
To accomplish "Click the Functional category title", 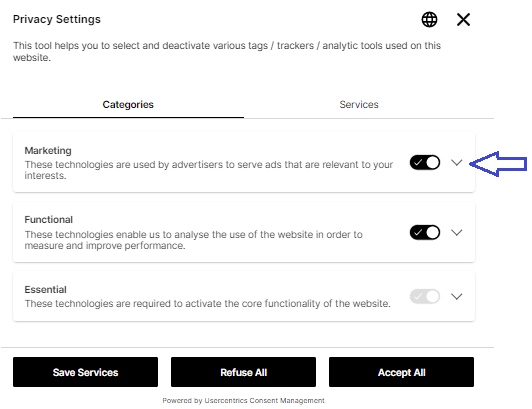I will click(49, 220).
